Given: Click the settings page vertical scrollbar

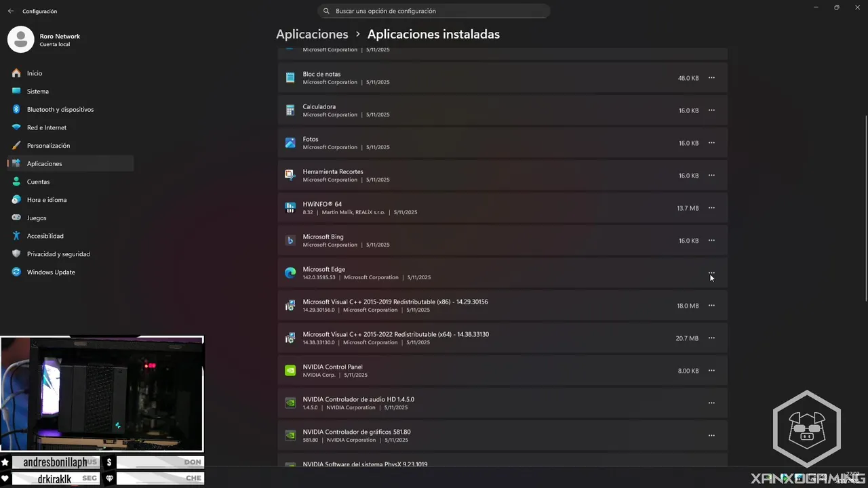Looking at the screenshot, I should 865,209.
